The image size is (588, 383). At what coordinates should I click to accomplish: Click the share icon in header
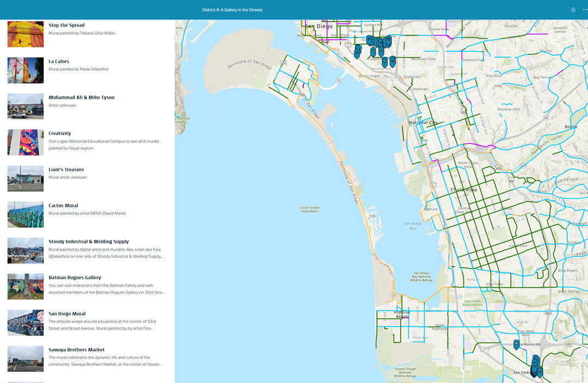tap(573, 10)
